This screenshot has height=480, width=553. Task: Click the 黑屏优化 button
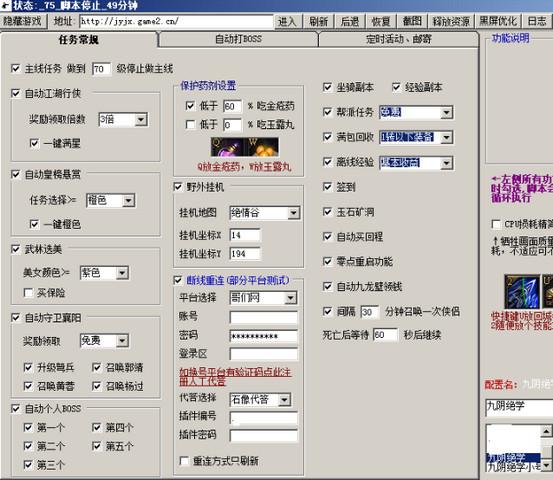click(498, 21)
